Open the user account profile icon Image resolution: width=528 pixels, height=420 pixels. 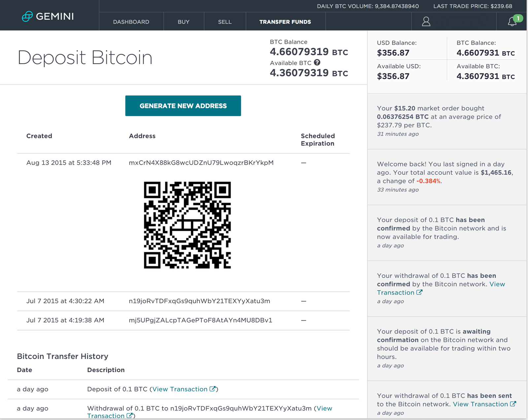(x=426, y=21)
